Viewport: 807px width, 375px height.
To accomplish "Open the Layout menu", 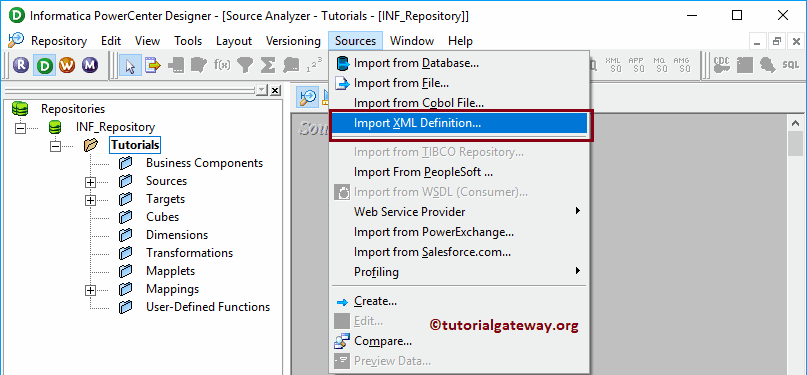I will pos(234,41).
